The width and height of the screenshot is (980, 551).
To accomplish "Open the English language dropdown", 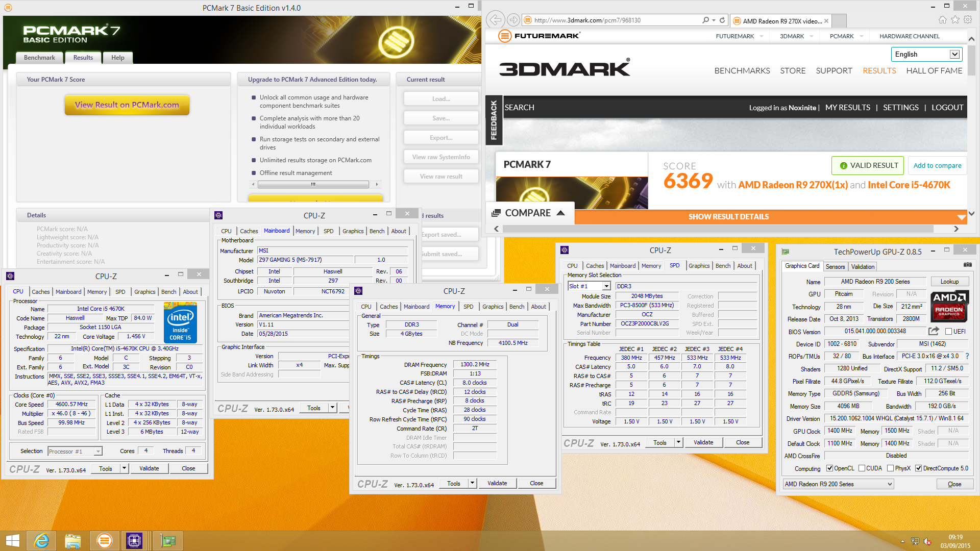I will click(926, 54).
